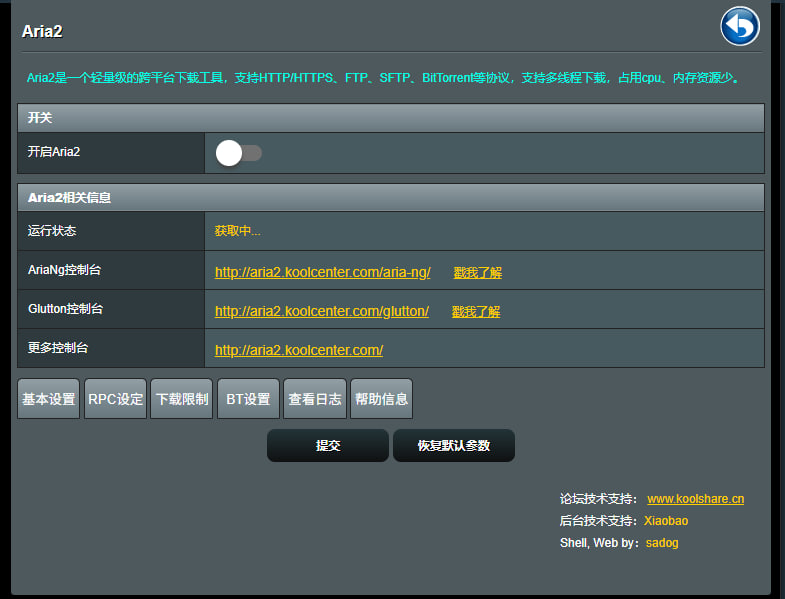Toggle the 开启Aria2 switch
The image size is (785, 599).
(x=238, y=153)
